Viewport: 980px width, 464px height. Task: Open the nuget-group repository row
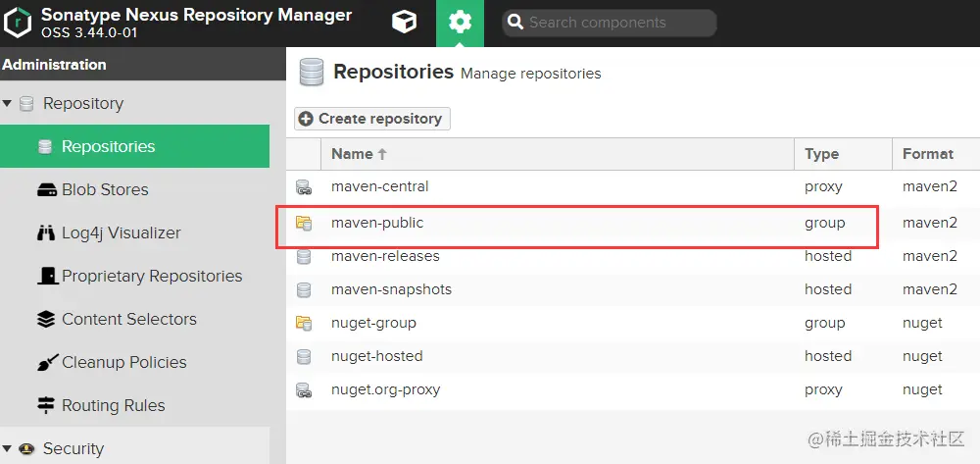[633, 323]
